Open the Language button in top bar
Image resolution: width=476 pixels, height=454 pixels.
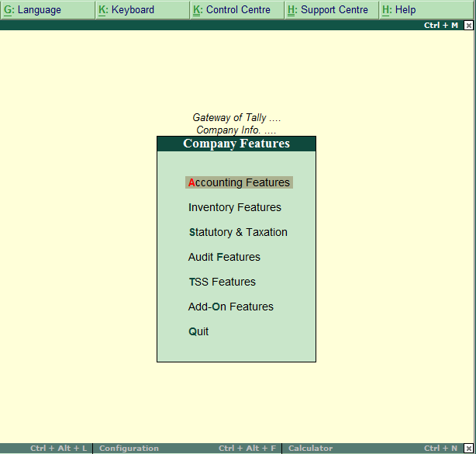47,10
